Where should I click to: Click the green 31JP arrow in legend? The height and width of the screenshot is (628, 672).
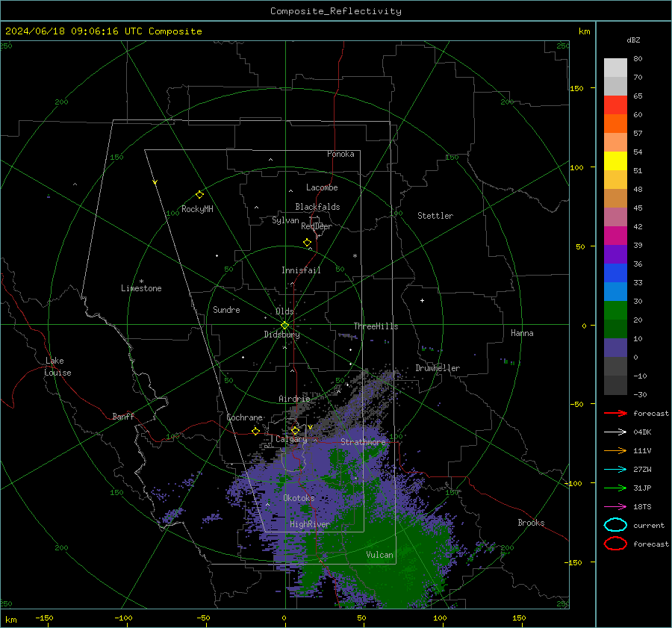tap(615, 488)
